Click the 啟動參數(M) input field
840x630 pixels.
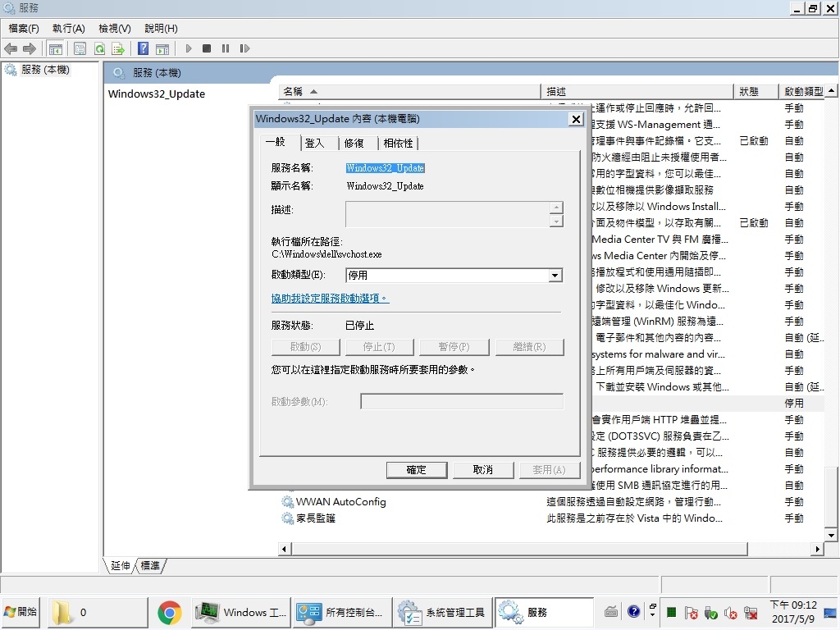[462, 401]
